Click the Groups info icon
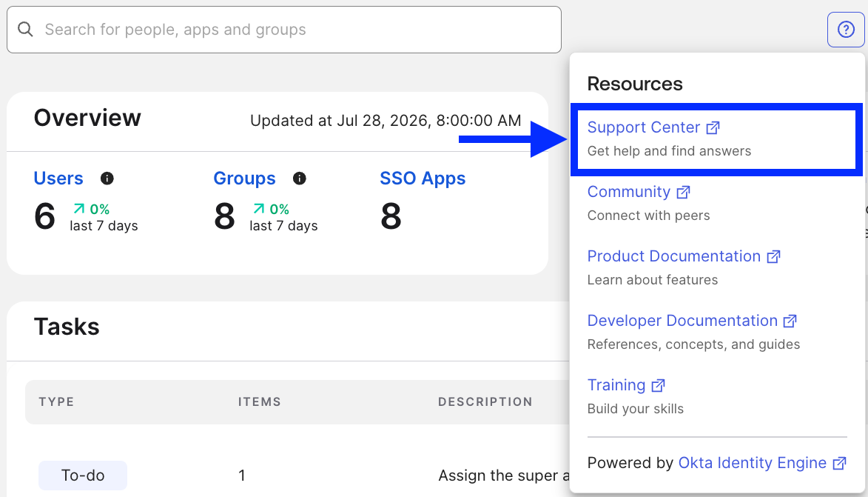868x497 pixels. [300, 179]
